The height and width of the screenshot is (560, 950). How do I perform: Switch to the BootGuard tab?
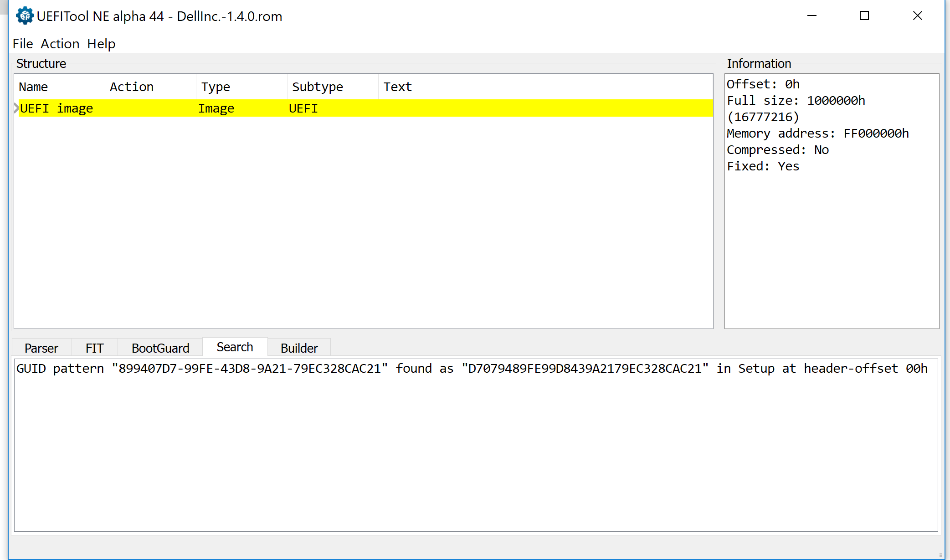[x=160, y=348]
